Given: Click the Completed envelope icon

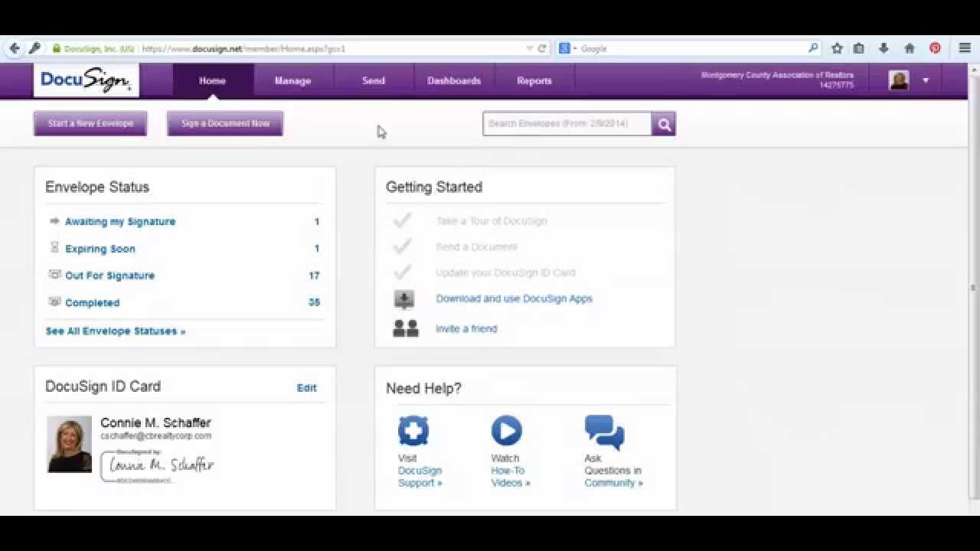Looking at the screenshot, I should click(x=54, y=302).
